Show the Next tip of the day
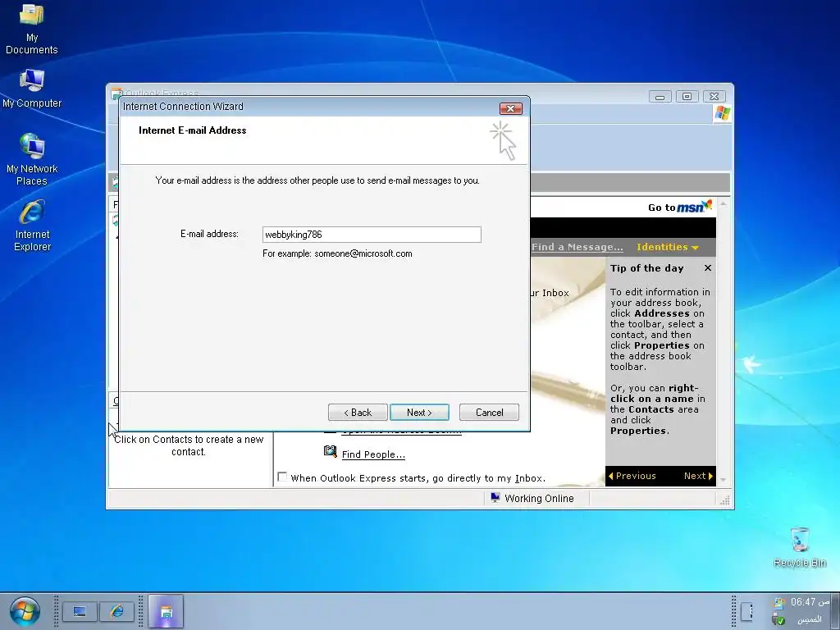This screenshot has width=840, height=630. (x=698, y=476)
